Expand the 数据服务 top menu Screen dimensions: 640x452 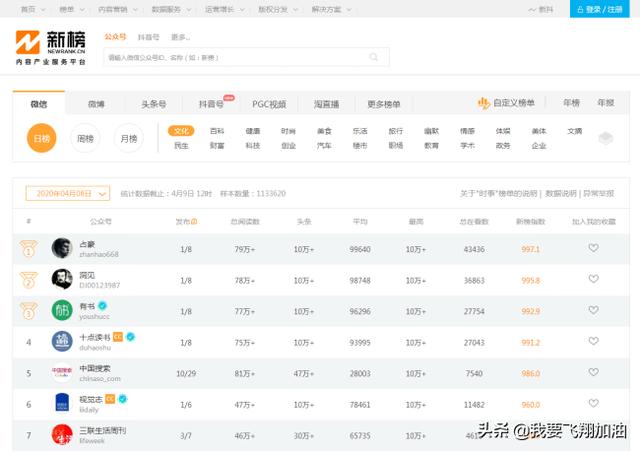pyautogui.click(x=171, y=9)
